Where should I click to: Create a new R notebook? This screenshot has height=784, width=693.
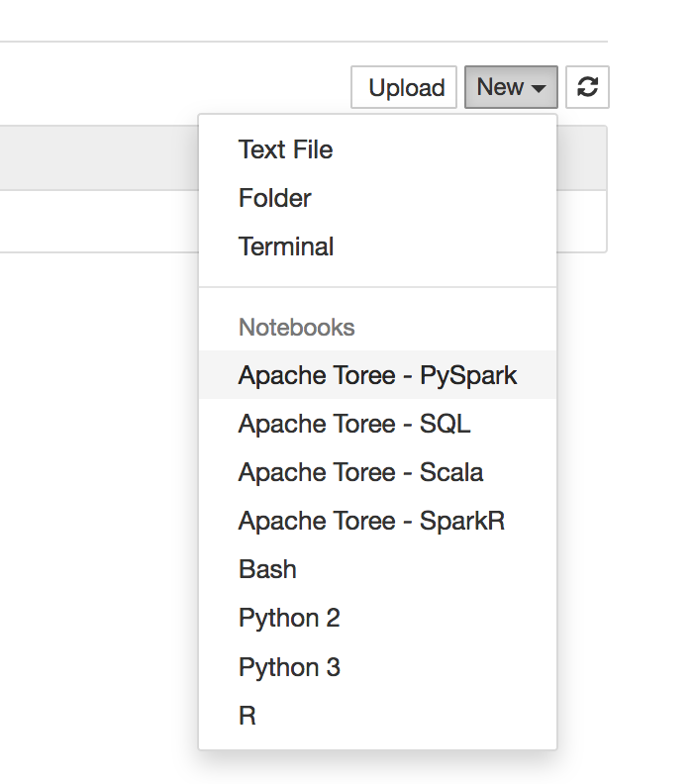tap(247, 715)
